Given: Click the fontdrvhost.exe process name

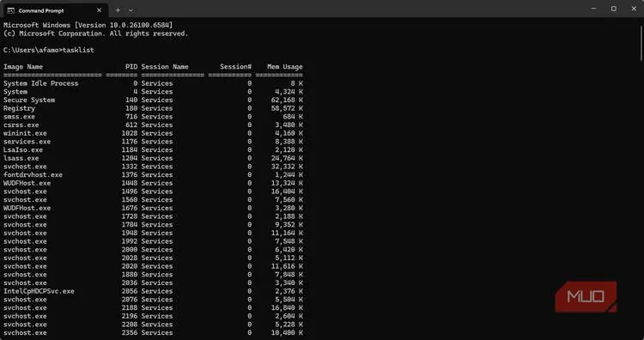Looking at the screenshot, I should (x=33, y=175).
